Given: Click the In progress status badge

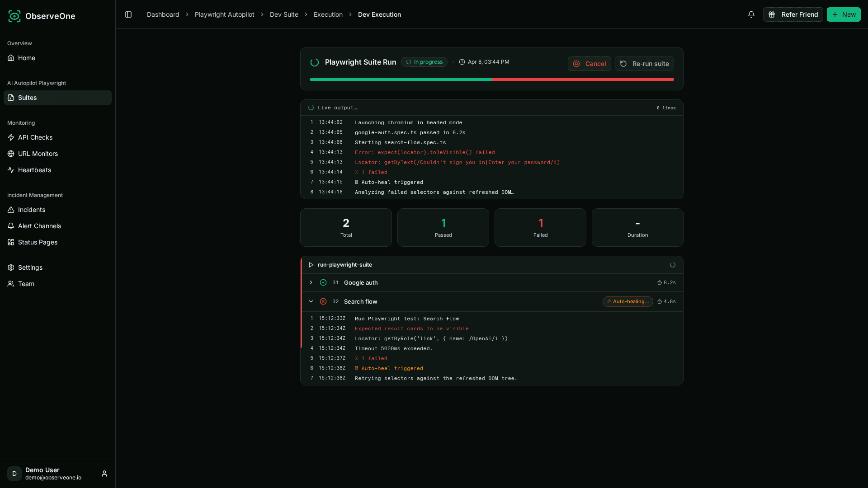Looking at the screenshot, I should [424, 62].
